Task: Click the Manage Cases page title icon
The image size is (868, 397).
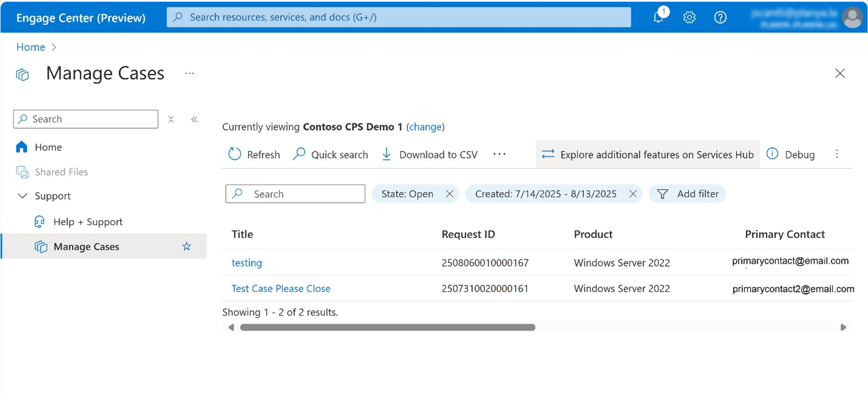Action: (x=22, y=75)
